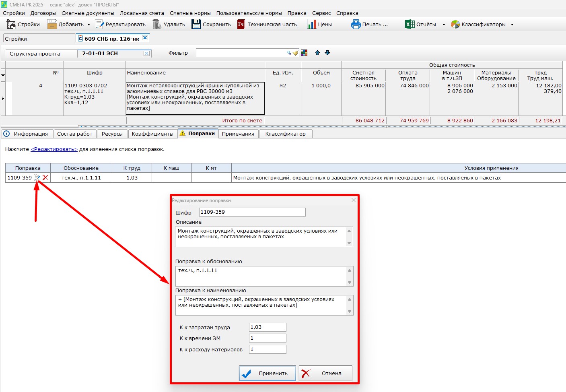Click the Print printer icon
566x392 pixels.
(356, 25)
